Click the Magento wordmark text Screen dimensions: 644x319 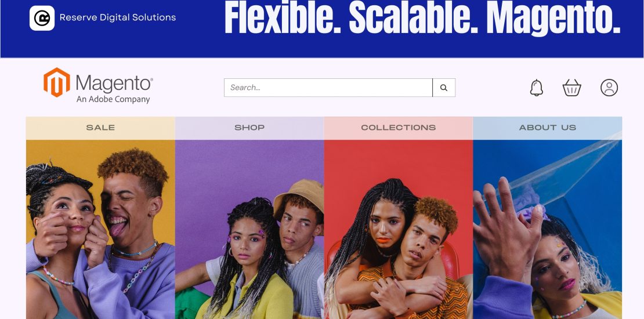tap(114, 83)
